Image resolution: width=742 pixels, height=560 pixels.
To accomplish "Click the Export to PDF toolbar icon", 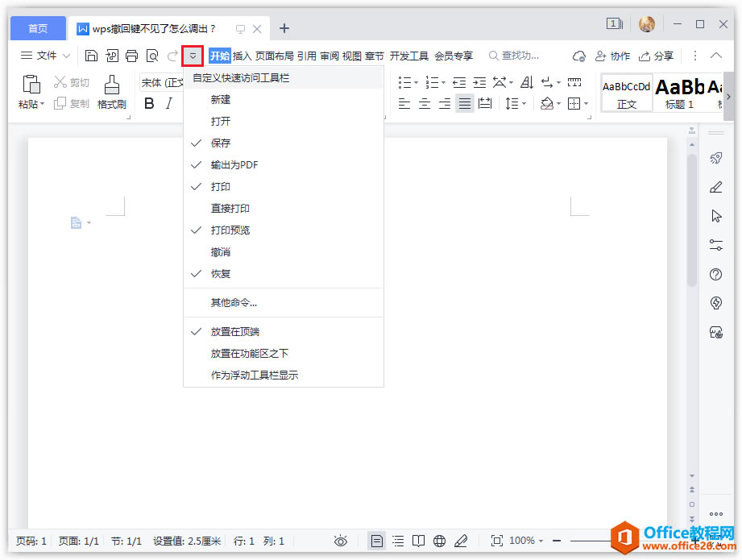I will tap(112, 56).
